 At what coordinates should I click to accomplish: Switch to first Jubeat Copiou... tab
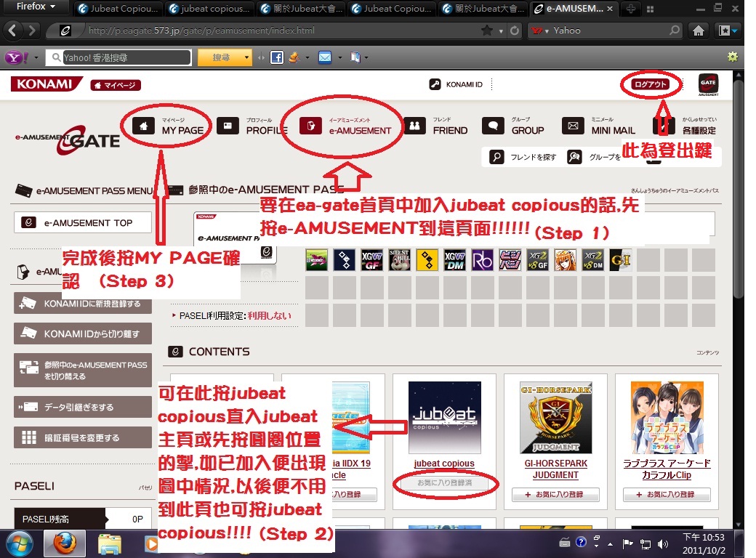click(x=119, y=9)
